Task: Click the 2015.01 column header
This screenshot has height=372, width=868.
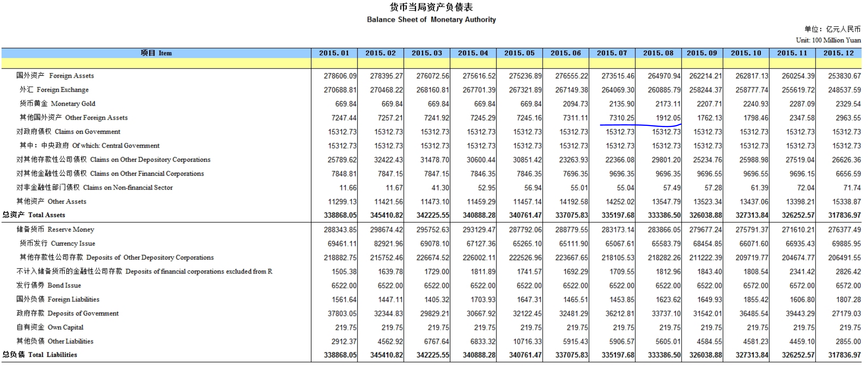Action: 334,53
